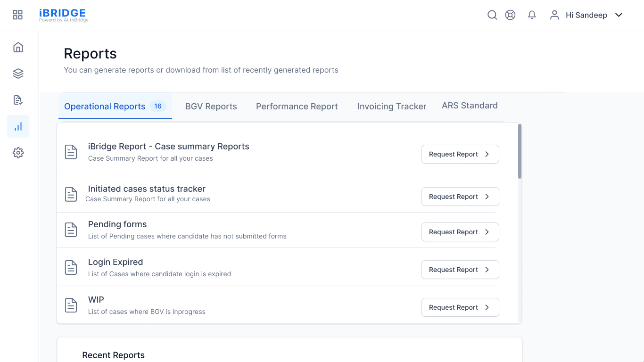The width and height of the screenshot is (644, 362).
Task: Request the Login Expired report
Action: coord(460,269)
